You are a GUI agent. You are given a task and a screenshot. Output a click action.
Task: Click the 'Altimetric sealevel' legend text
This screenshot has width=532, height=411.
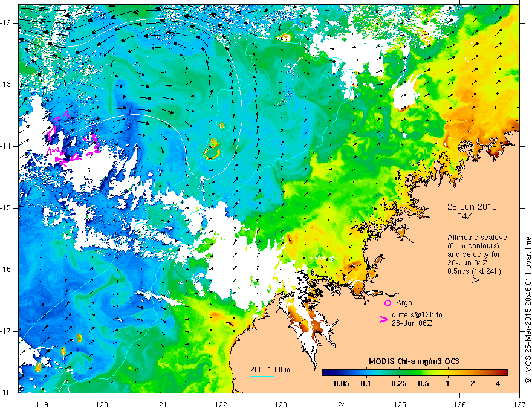(478, 238)
